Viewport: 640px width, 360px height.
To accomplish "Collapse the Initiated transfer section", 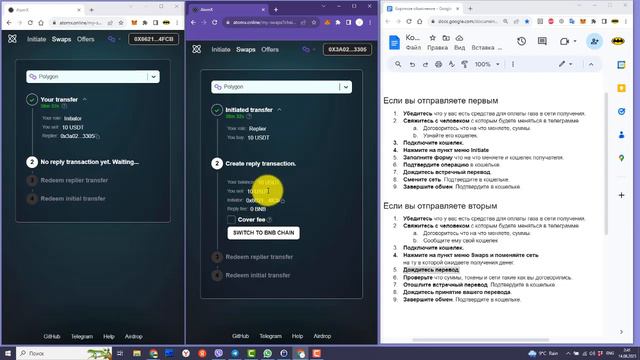I will coord(280,110).
